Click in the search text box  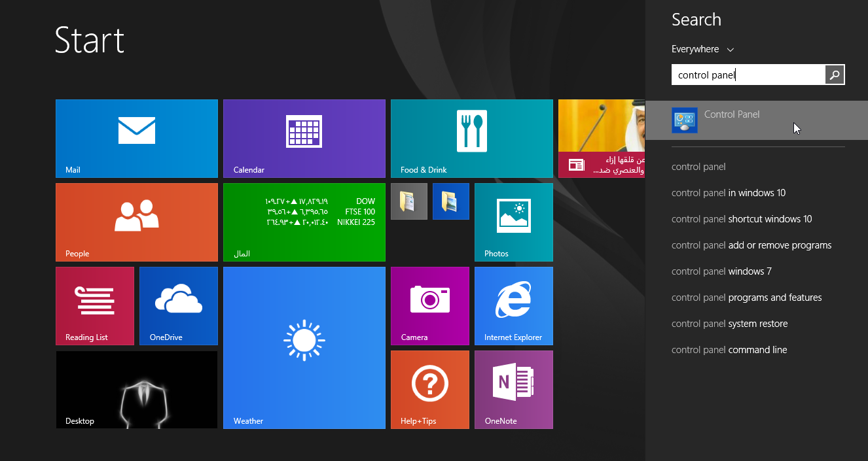(x=748, y=75)
